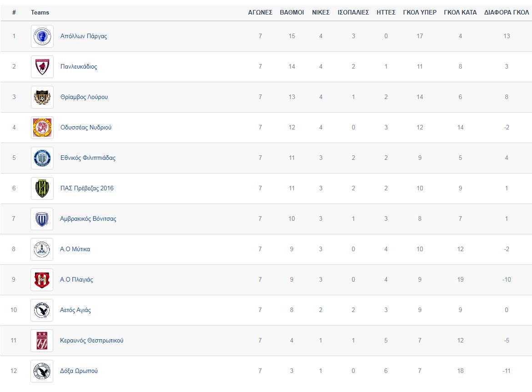Open the Απόλλων Πάργας team link
532x392 pixels.
84,36
